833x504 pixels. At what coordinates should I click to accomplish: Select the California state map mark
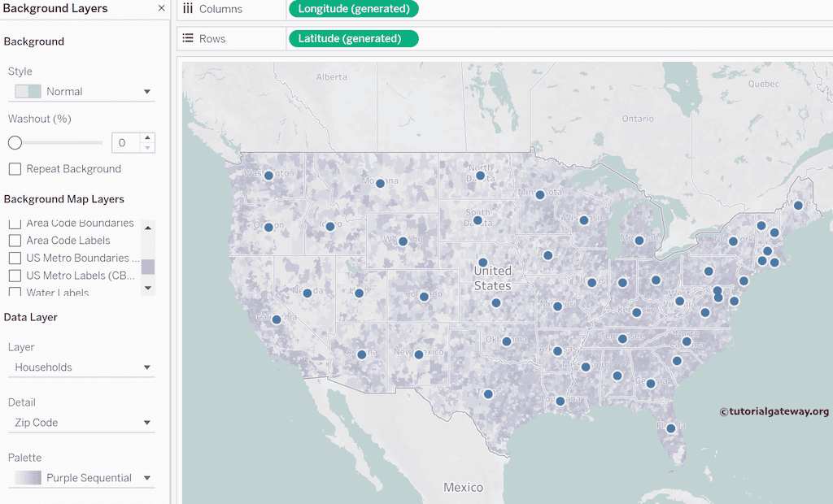click(x=277, y=319)
